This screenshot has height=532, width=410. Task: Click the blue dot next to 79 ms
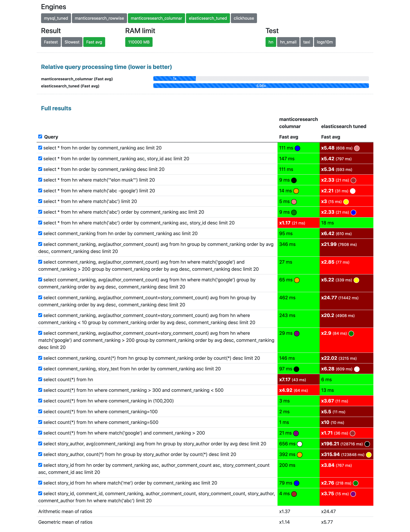296,483
